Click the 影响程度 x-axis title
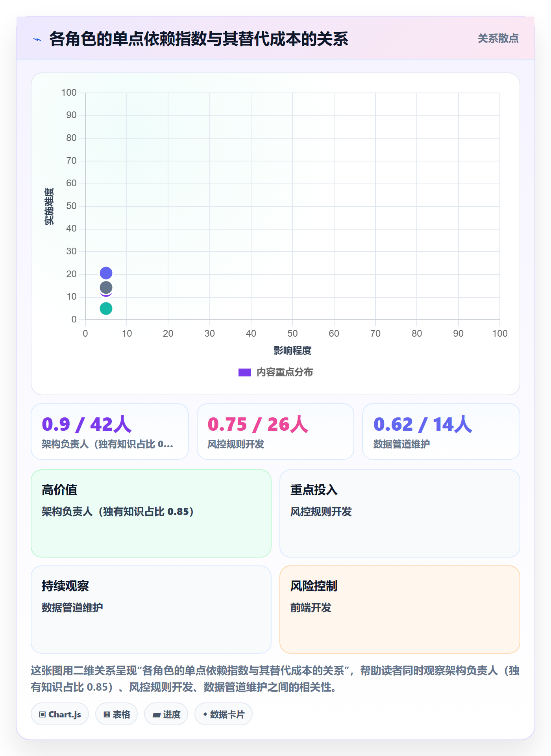Image resolution: width=551 pixels, height=756 pixels. tap(292, 350)
